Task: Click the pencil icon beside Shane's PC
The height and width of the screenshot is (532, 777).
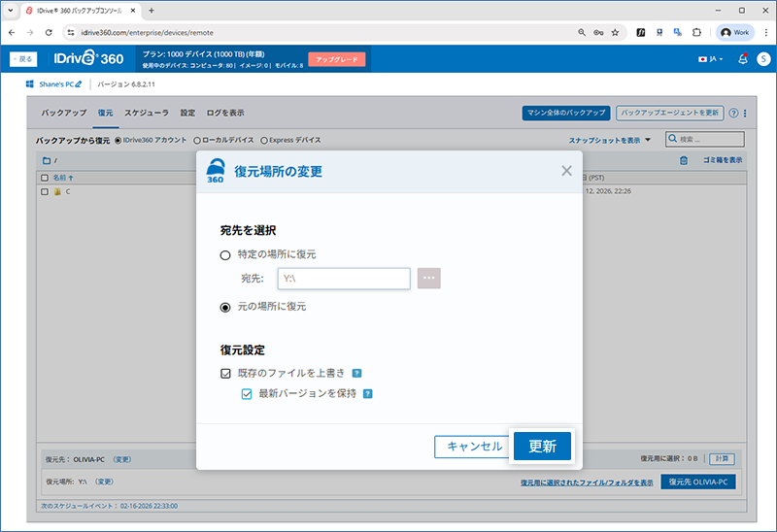Action: click(92, 85)
